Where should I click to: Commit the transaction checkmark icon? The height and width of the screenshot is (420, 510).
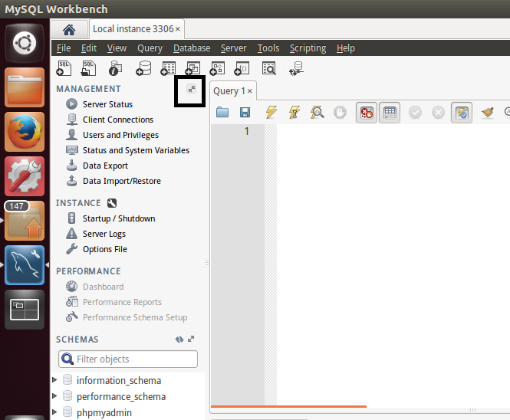tap(416, 113)
